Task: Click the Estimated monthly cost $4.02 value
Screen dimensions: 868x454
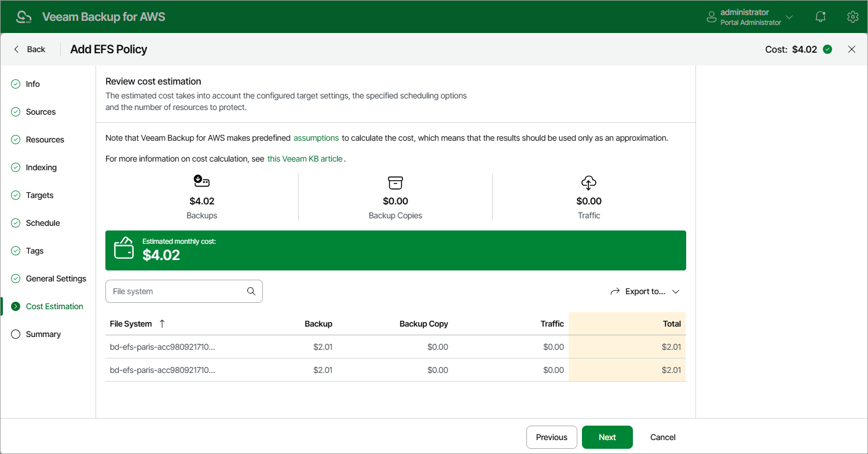Action: pos(161,255)
